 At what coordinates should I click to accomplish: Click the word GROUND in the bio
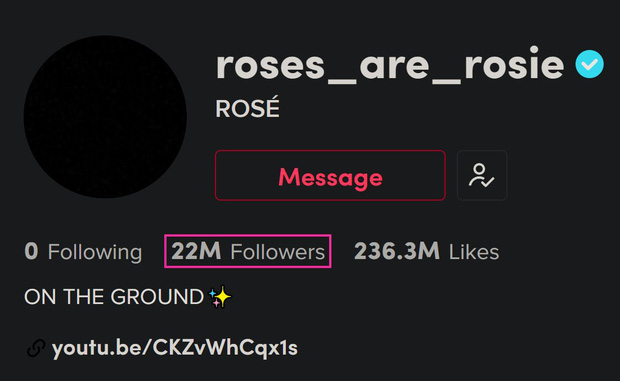[x=157, y=297]
